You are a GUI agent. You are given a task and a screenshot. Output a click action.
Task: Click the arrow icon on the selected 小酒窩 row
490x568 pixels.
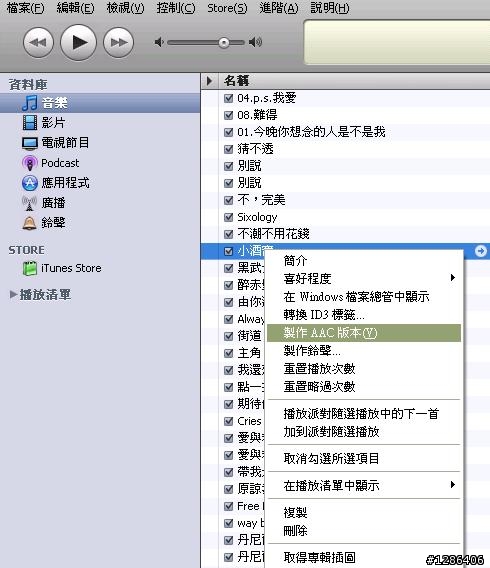[481, 251]
